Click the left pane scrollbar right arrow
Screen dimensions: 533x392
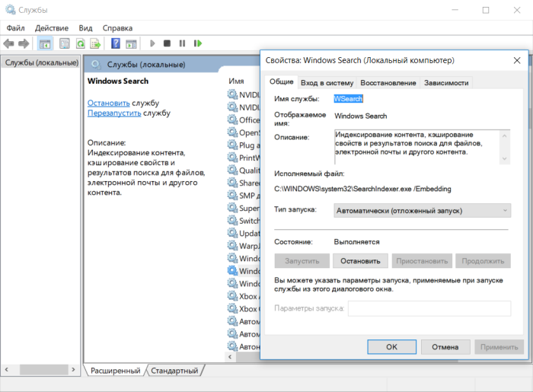[x=73, y=369]
